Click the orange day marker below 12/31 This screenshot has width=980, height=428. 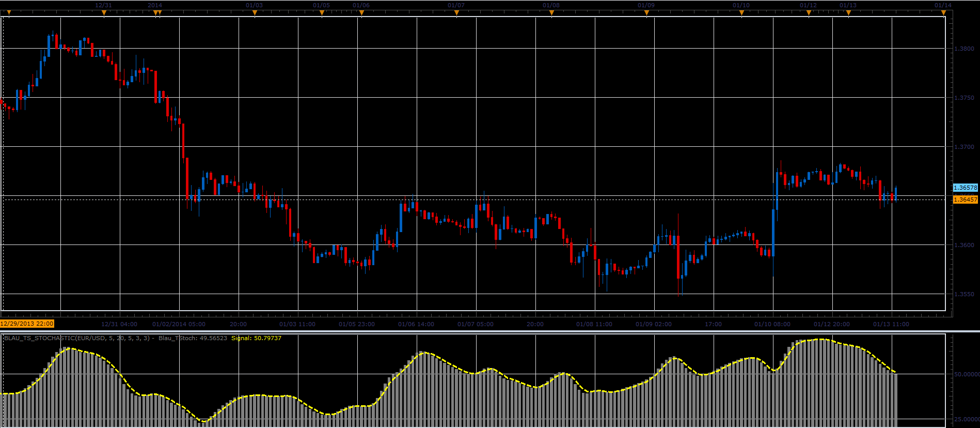(x=104, y=12)
